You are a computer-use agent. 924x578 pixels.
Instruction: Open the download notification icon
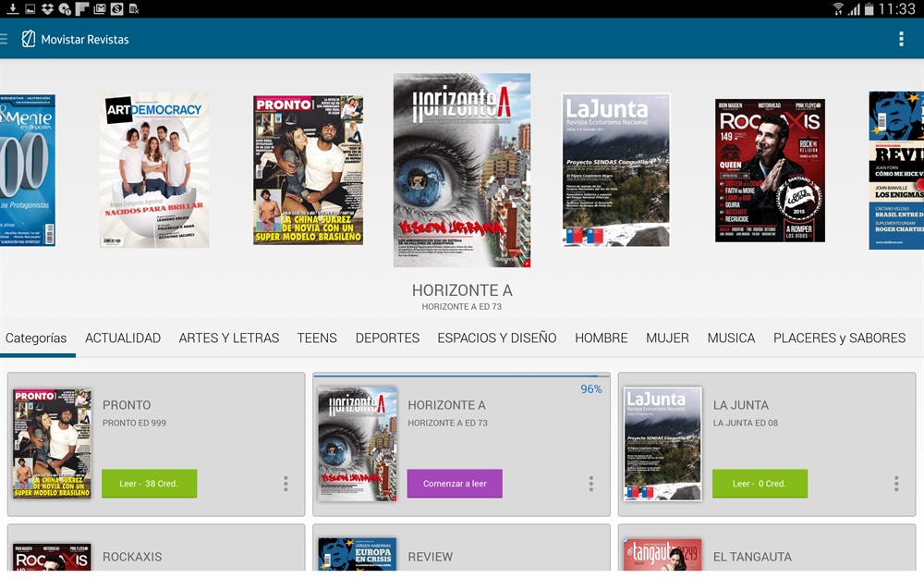point(12,8)
